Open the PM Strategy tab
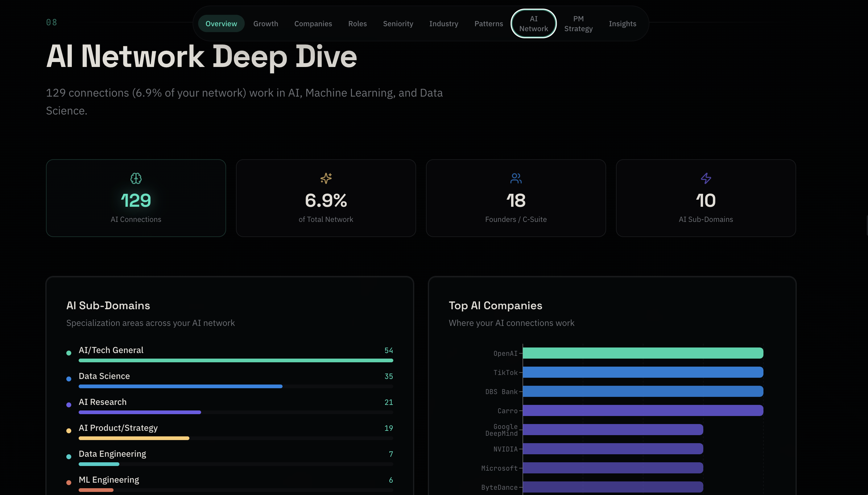 [578, 23]
